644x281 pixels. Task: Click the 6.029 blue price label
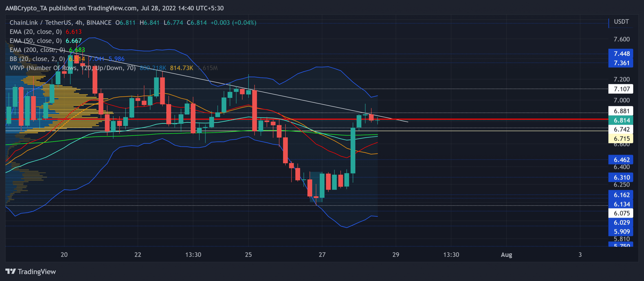tap(621, 223)
